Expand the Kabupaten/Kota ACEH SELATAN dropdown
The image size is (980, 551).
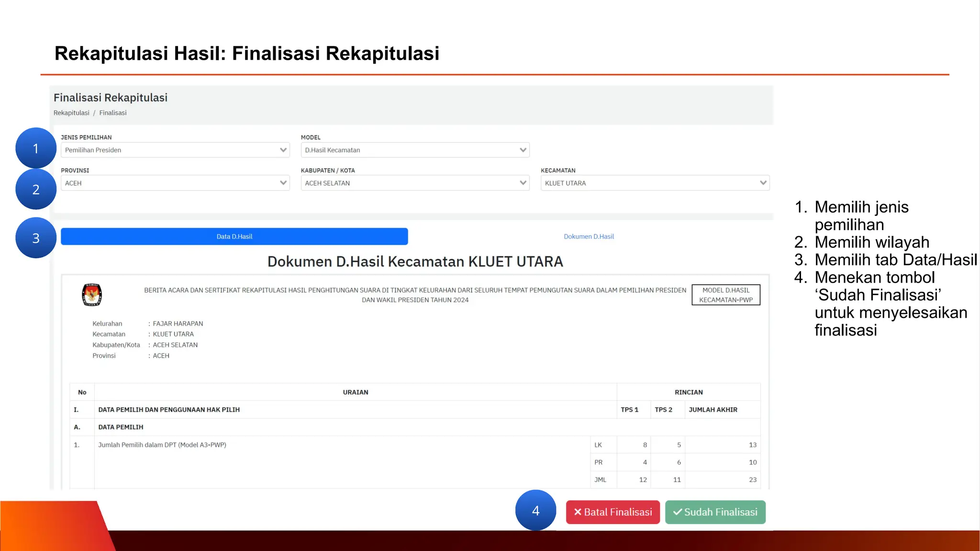tap(415, 183)
